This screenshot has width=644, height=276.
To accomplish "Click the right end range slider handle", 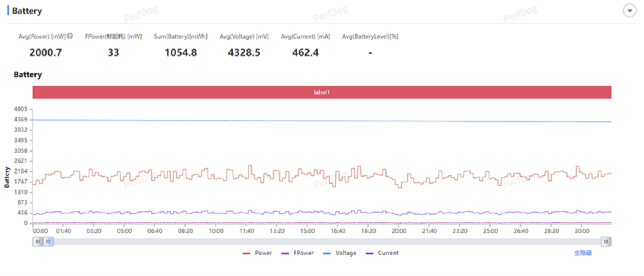I will (x=606, y=241).
